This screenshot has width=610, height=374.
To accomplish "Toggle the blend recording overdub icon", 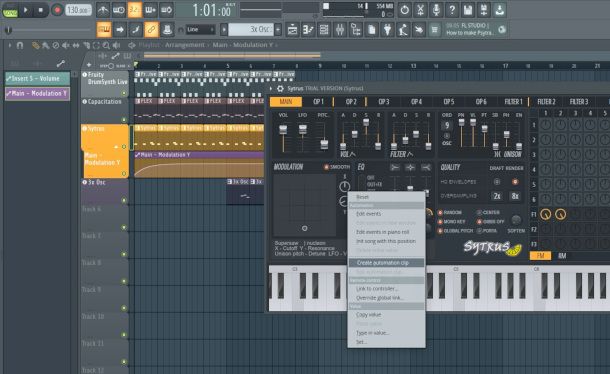I will pyautogui.click(x=151, y=10).
